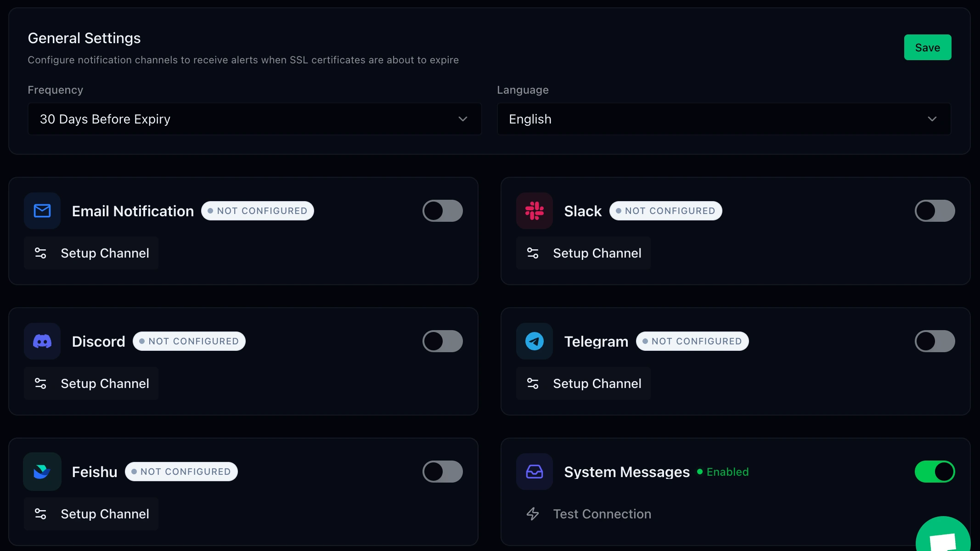Turn on the Slack toggle switch

(x=935, y=211)
